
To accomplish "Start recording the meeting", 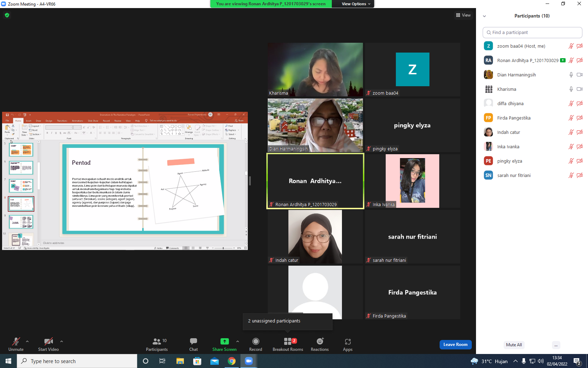I will 255,344.
